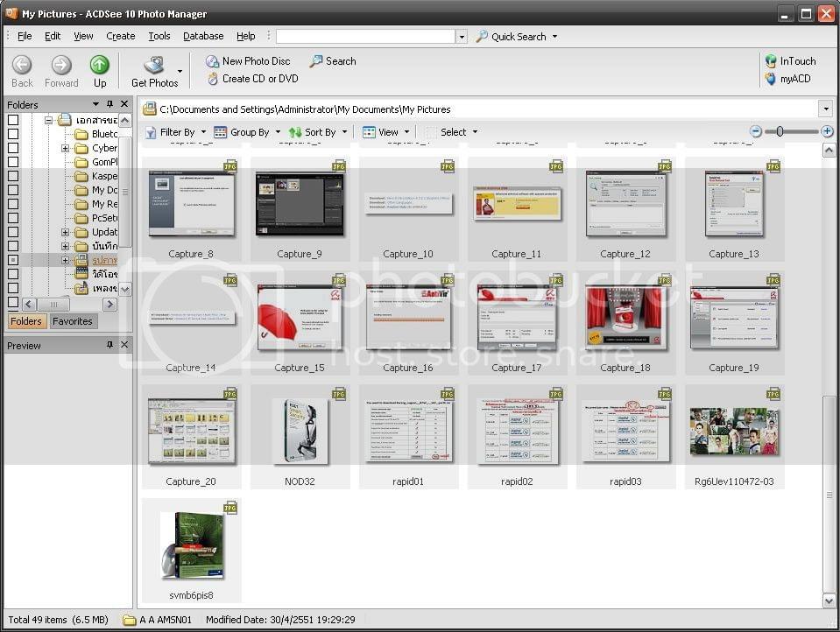Click the folder icon in the status bar
Viewport: 840px width, 632px height.
[129, 621]
